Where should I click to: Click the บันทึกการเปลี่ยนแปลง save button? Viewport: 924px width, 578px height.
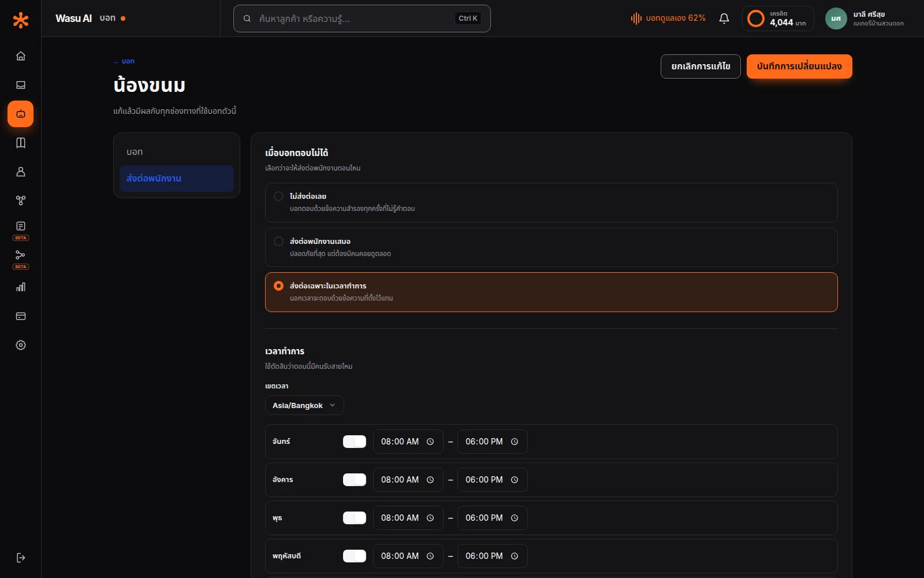point(799,66)
